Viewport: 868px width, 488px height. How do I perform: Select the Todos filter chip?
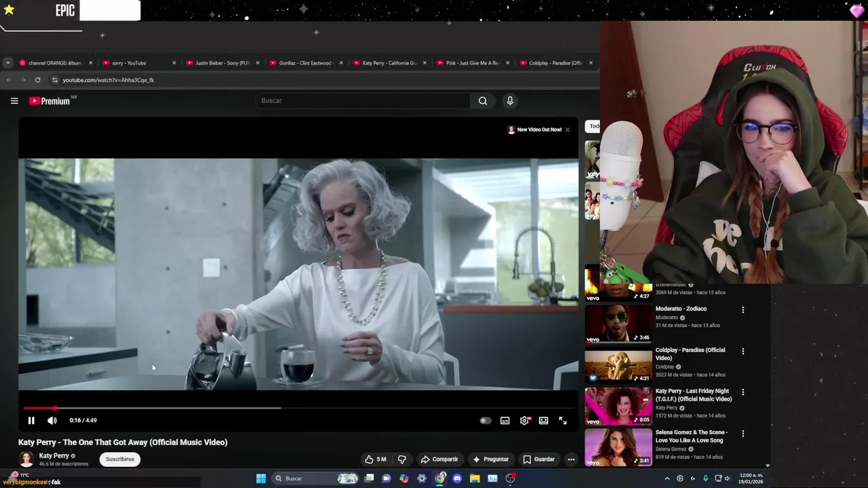tap(593, 126)
